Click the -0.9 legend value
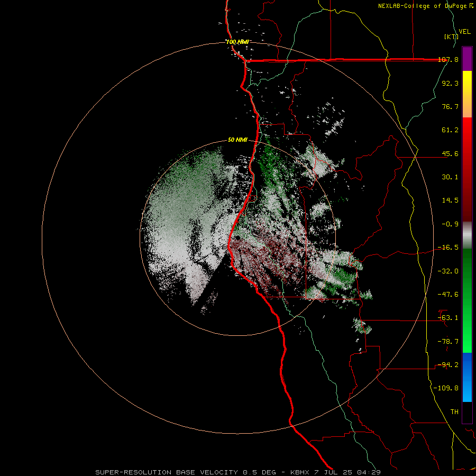Image resolution: width=476 pixels, height=476 pixels. tap(450, 224)
